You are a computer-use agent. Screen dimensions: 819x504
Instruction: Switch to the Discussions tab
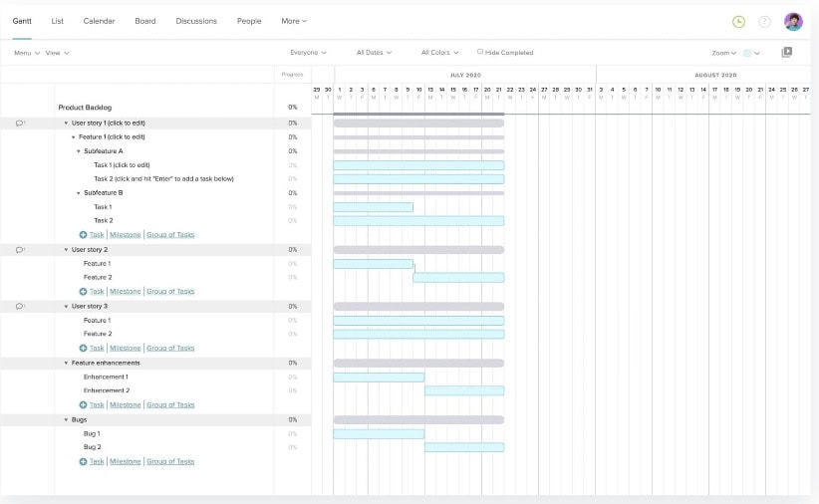click(196, 21)
